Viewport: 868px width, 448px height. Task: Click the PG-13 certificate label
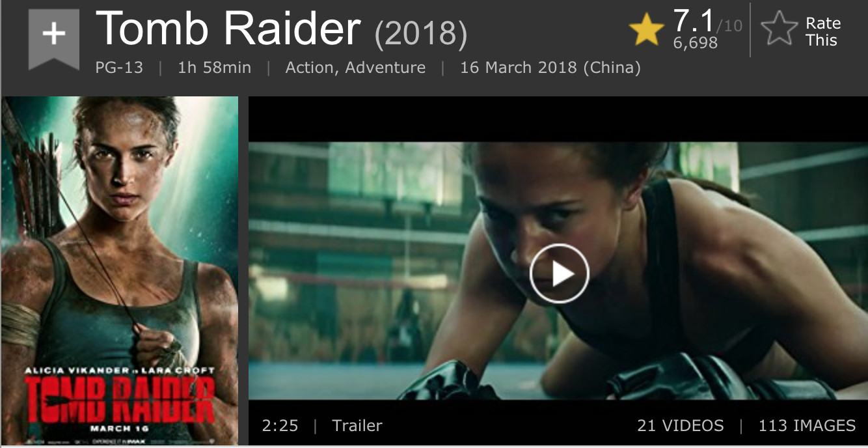pos(119,68)
